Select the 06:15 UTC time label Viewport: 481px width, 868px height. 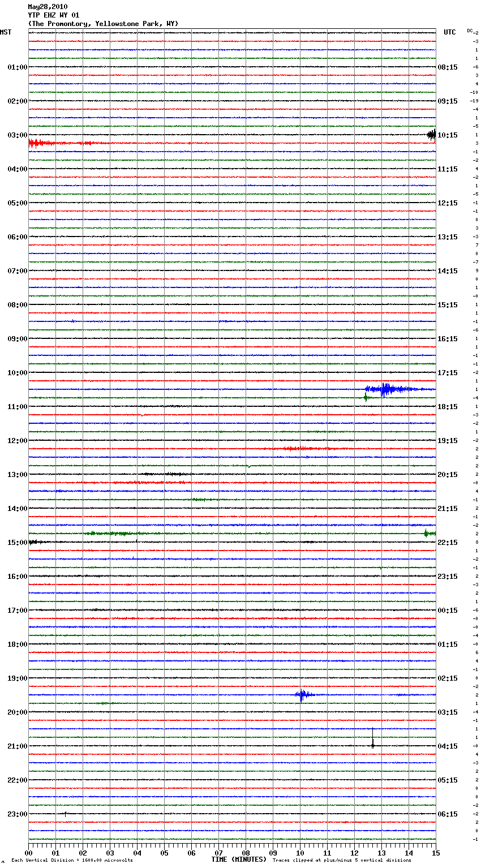tap(448, 814)
